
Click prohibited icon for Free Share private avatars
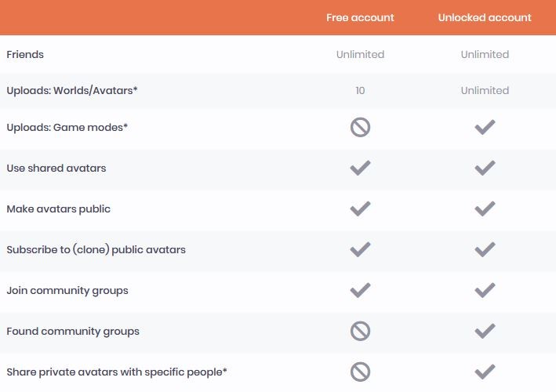[x=360, y=372]
